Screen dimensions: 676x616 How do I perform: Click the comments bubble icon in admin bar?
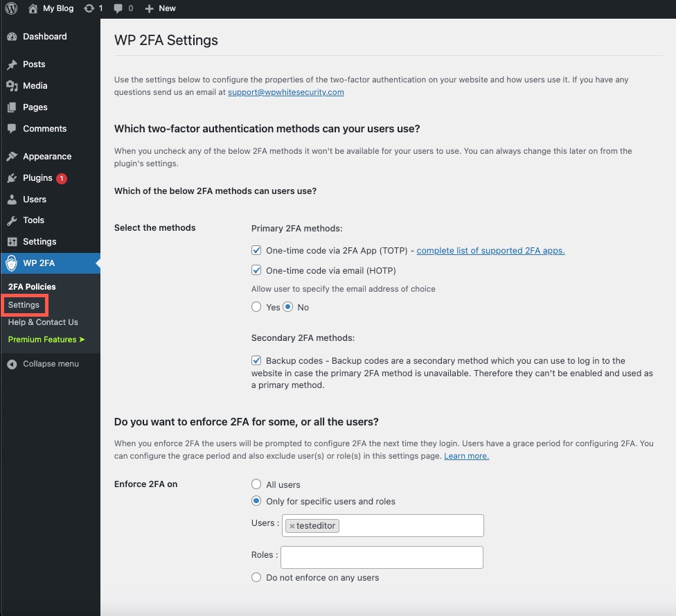[119, 8]
